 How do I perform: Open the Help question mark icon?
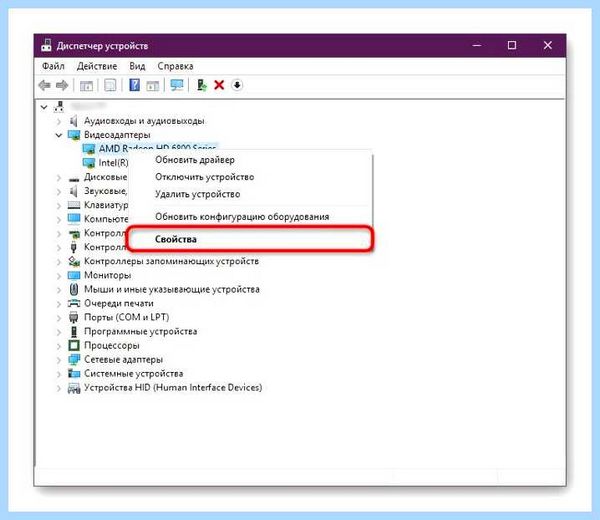(x=134, y=85)
